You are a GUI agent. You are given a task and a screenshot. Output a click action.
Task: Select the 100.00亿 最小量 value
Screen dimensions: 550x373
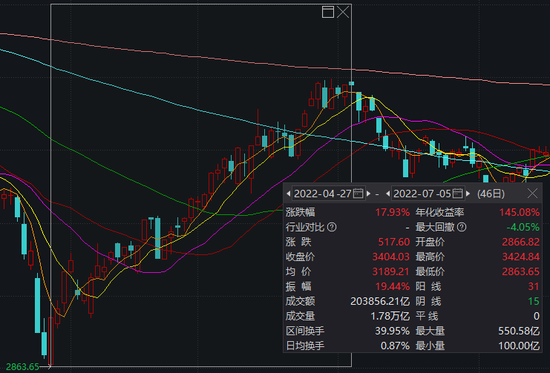tap(519, 346)
